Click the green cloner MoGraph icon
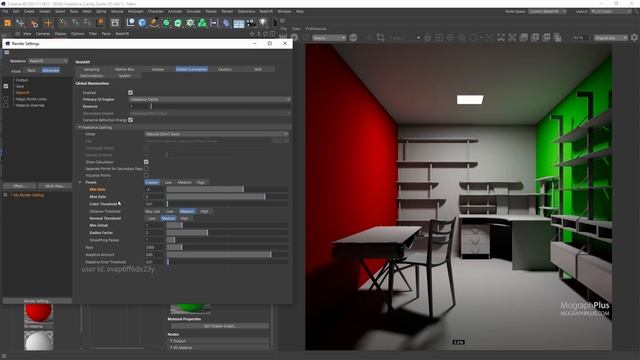 coord(202,23)
